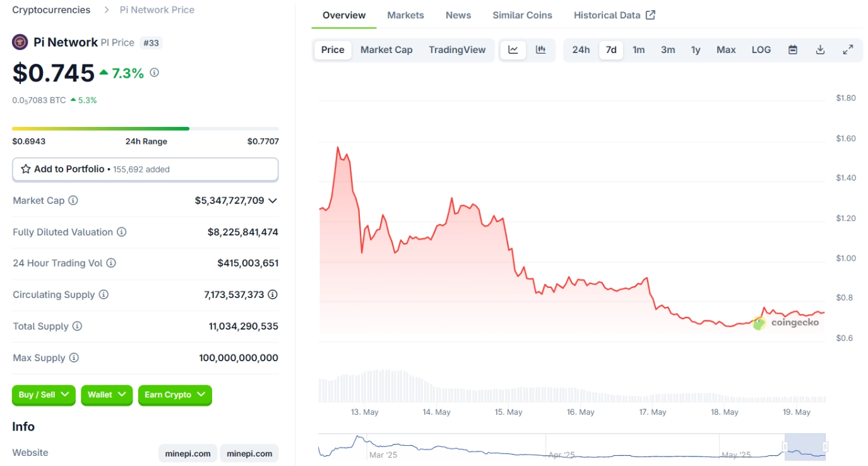Click the breadcrumb chevron separator

pos(105,10)
